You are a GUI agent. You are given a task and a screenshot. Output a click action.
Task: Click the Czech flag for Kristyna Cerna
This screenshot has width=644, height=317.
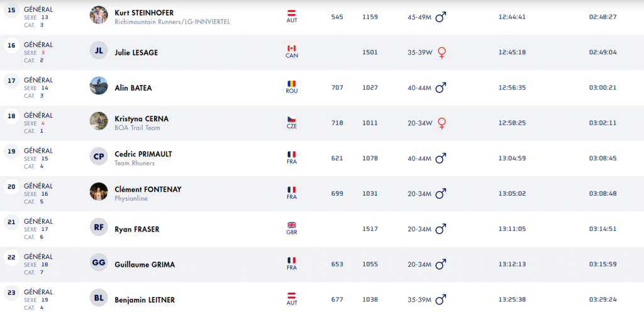pyautogui.click(x=291, y=120)
